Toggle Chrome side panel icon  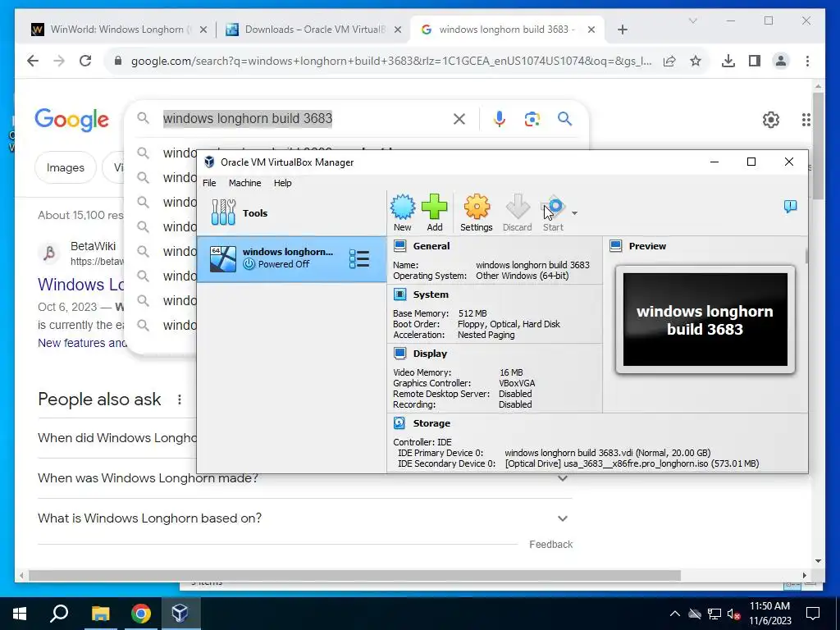coord(755,61)
